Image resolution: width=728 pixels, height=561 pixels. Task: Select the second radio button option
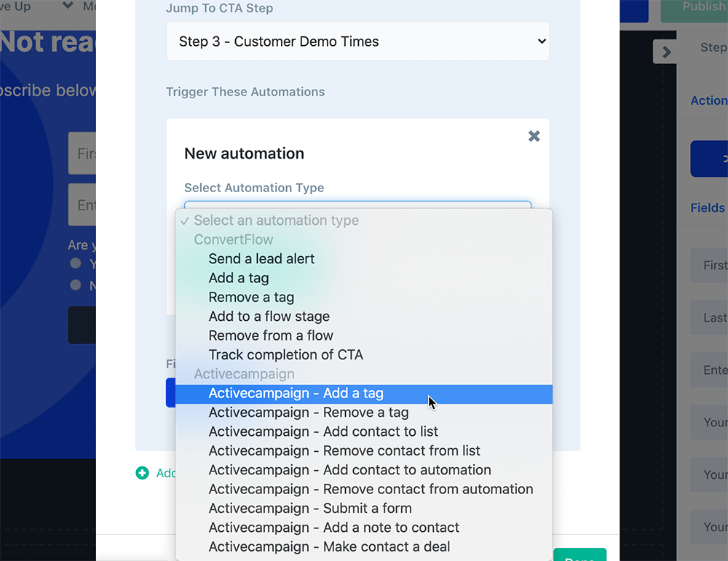(x=75, y=285)
